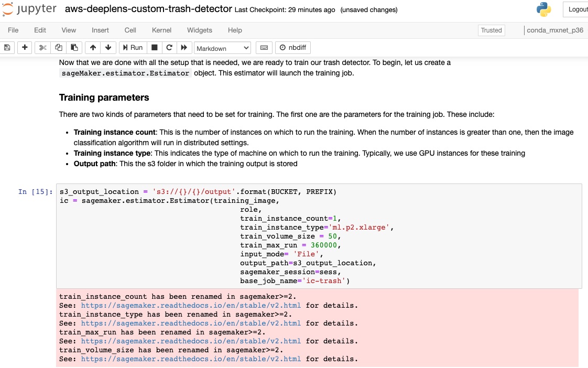Copy selected cells icon
The height and width of the screenshot is (368, 588).
[59, 48]
